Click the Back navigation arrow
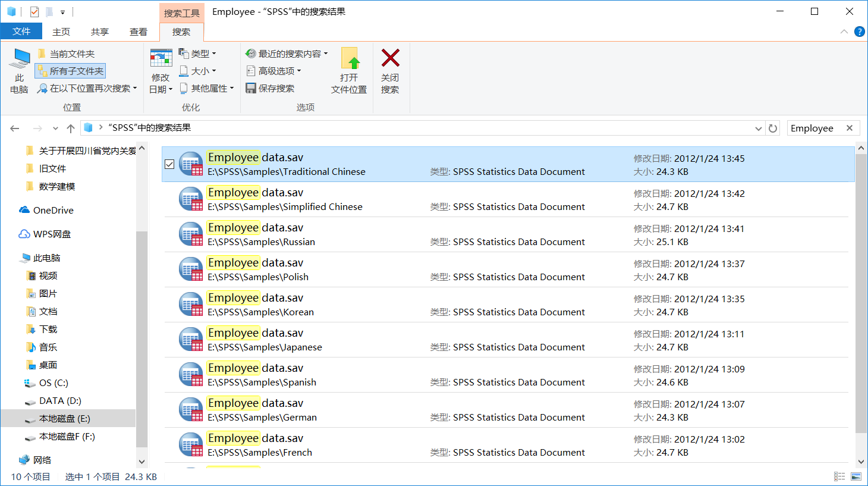The height and width of the screenshot is (486, 868). coord(15,128)
